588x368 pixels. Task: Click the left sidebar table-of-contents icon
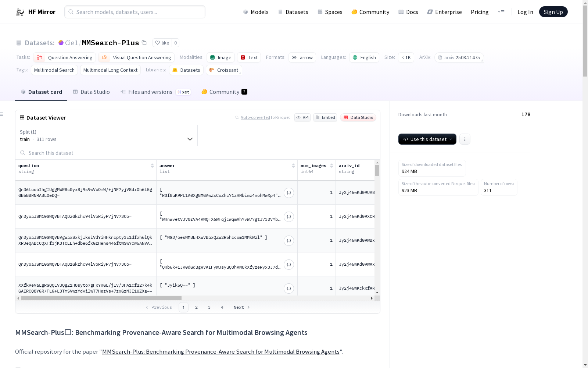pyautogui.click(x=1, y=114)
